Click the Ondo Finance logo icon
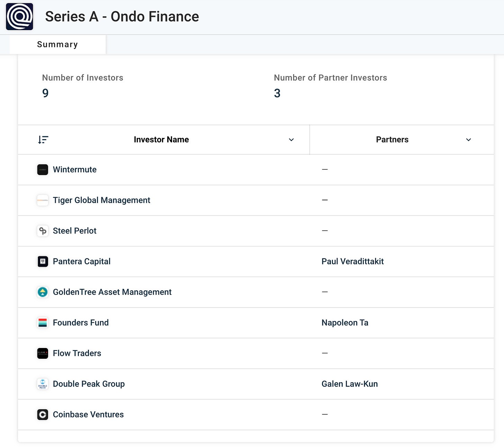The height and width of the screenshot is (448, 504). coord(20,17)
